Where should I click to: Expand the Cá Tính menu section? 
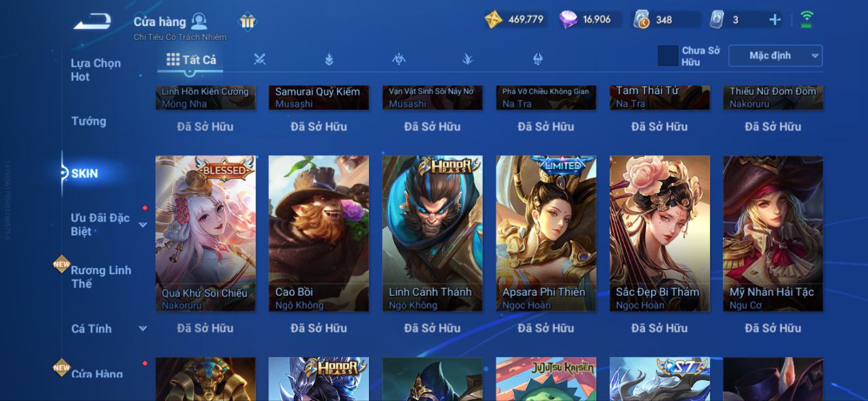tap(143, 328)
